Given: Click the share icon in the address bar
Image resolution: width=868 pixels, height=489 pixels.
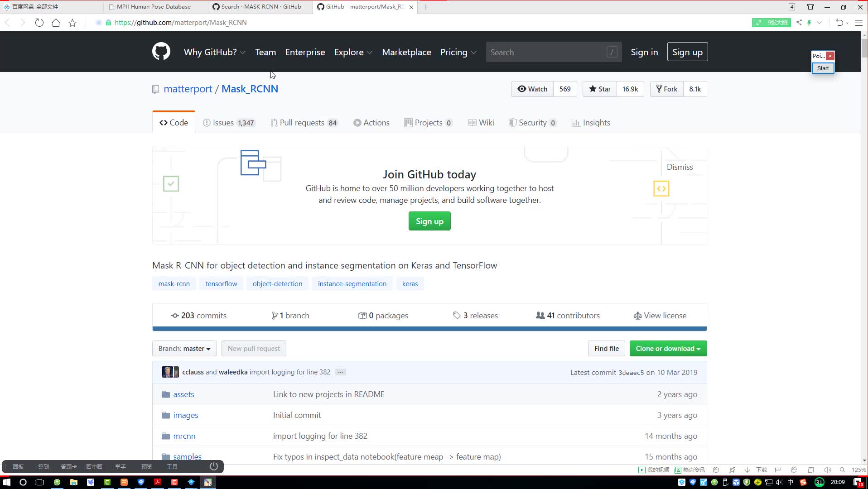Looking at the screenshot, I should 799,23.
